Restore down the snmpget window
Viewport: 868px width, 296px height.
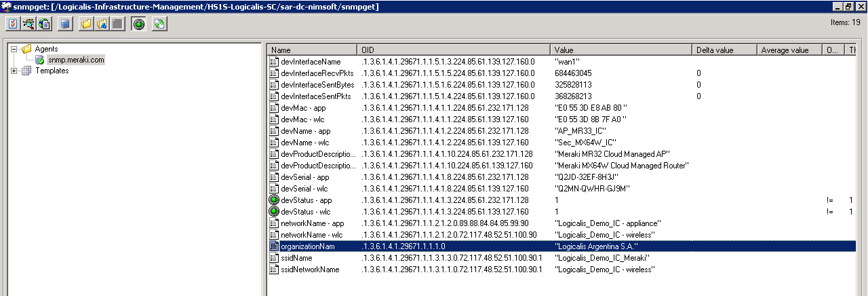850,5
